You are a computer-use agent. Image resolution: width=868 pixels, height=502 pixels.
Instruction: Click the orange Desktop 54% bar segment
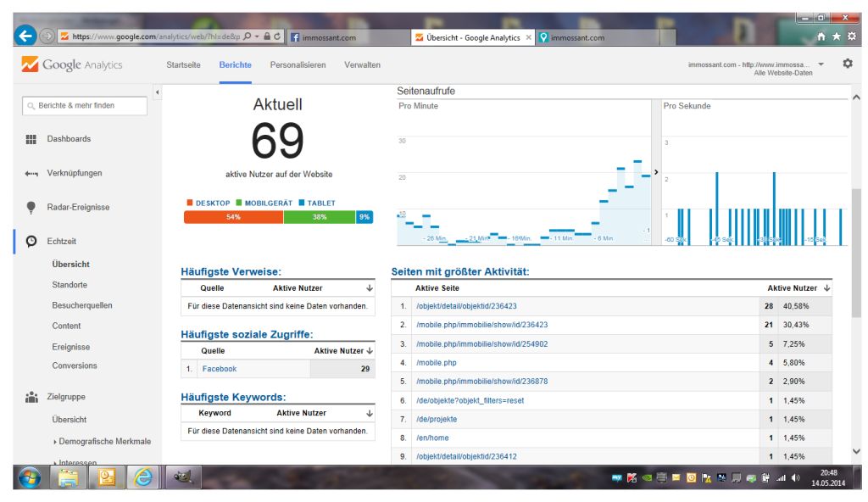[x=233, y=217]
